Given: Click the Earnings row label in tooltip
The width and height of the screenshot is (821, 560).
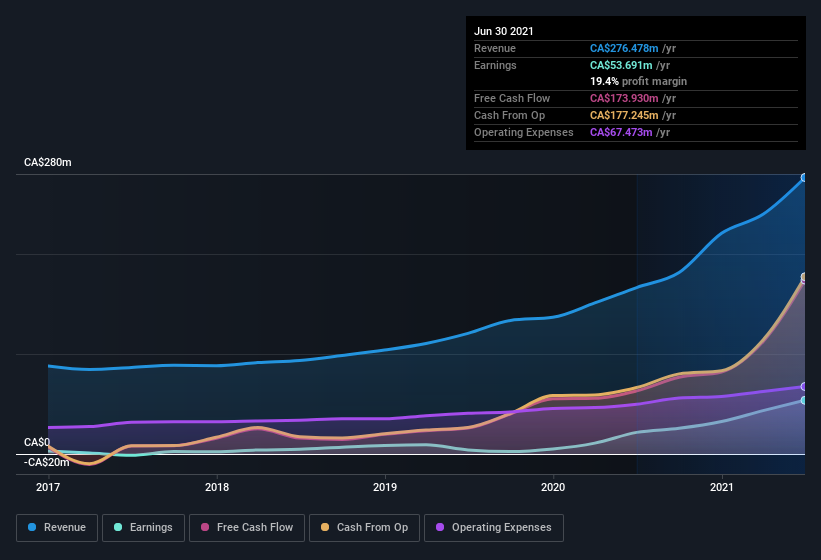Looking at the screenshot, I should click(x=495, y=65).
